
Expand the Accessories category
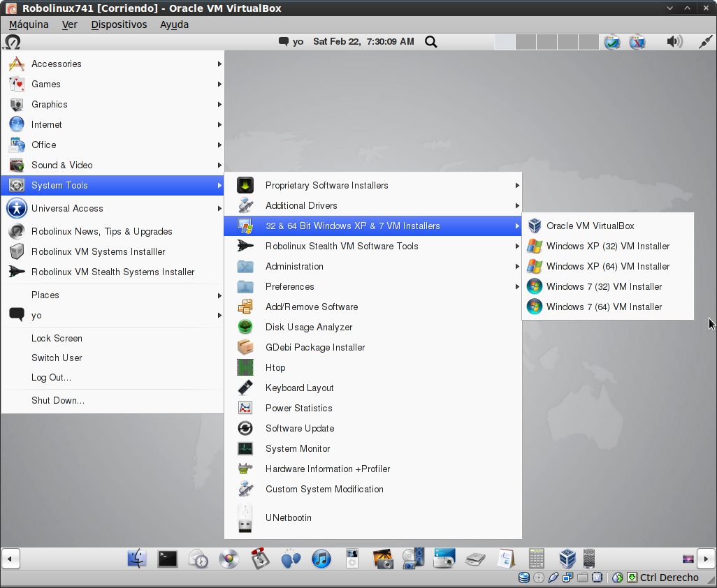[57, 64]
